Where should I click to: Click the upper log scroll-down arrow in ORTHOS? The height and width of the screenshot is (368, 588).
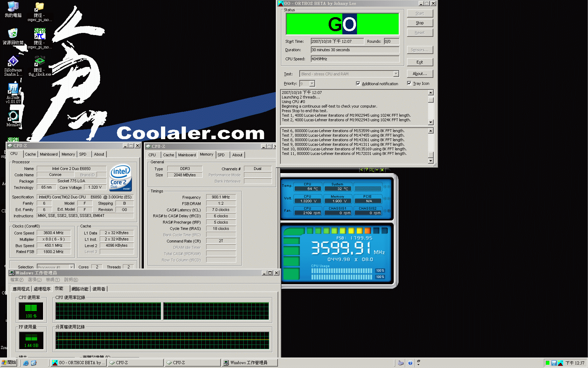(x=431, y=122)
